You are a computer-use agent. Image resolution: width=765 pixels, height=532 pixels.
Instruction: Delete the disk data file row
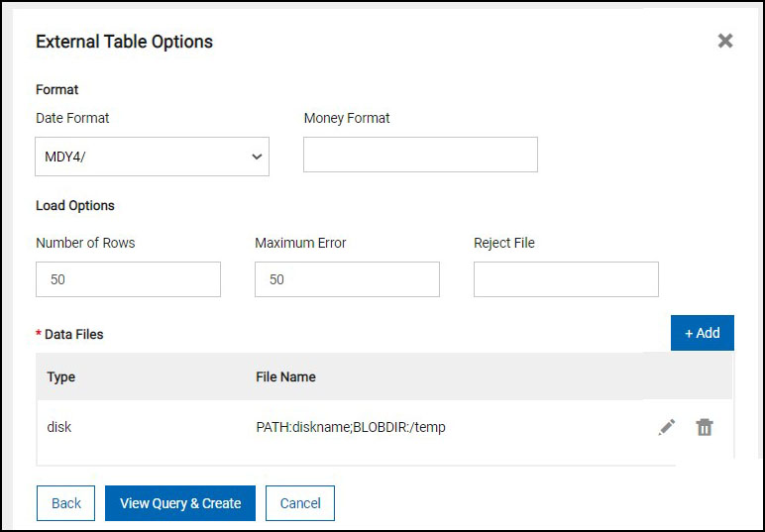click(705, 427)
